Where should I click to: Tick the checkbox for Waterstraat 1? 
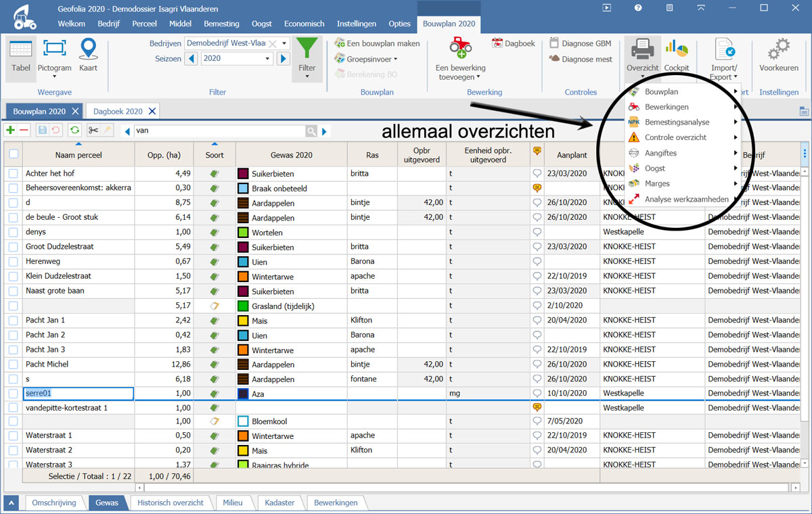(14, 436)
